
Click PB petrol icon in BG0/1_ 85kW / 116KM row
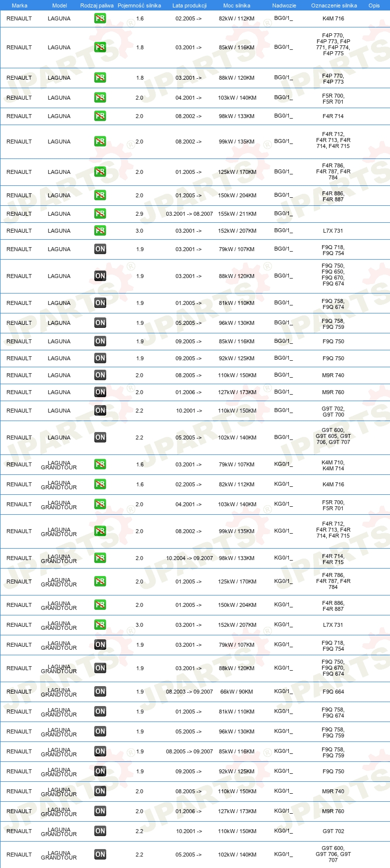(x=100, y=47)
